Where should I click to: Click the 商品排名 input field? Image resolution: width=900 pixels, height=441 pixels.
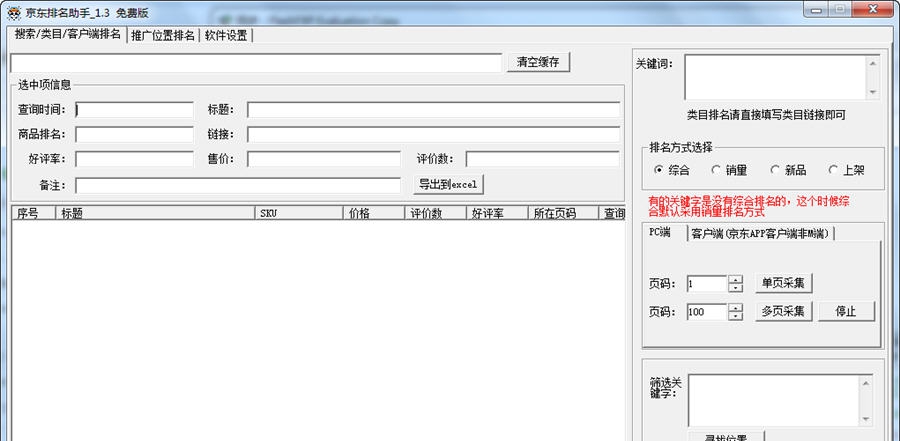coord(134,134)
